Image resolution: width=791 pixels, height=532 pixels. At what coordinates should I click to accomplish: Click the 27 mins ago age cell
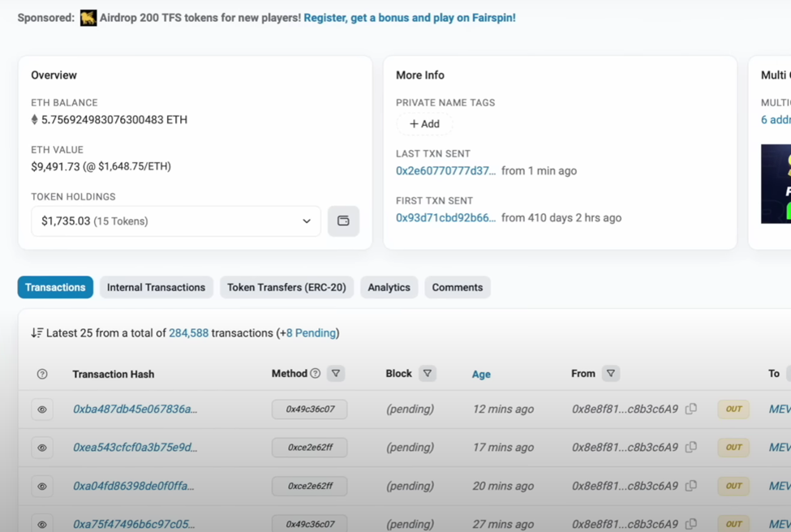click(x=503, y=525)
